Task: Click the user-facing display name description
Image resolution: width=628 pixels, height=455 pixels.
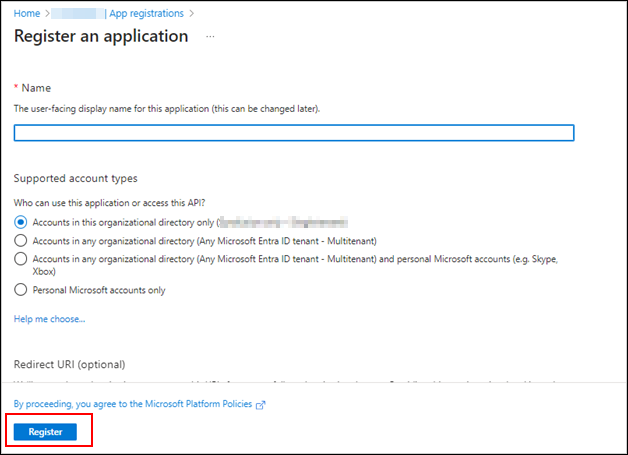Action: [x=180, y=108]
